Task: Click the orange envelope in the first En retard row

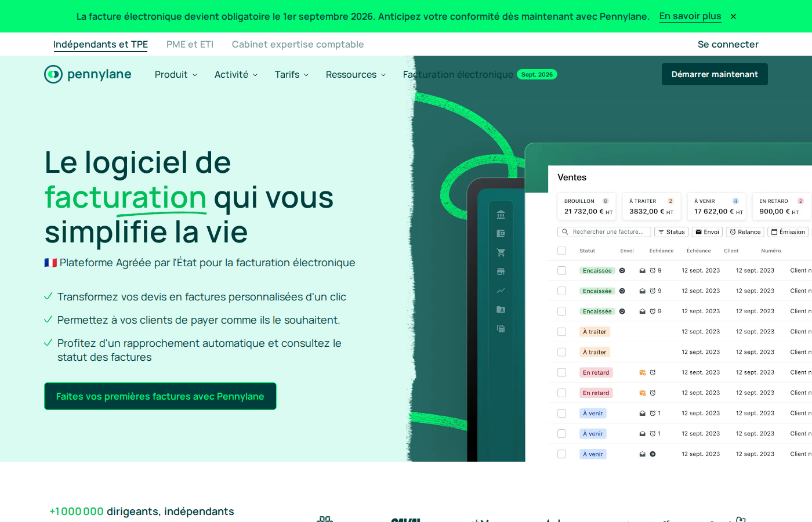Action: [x=642, y=372]
